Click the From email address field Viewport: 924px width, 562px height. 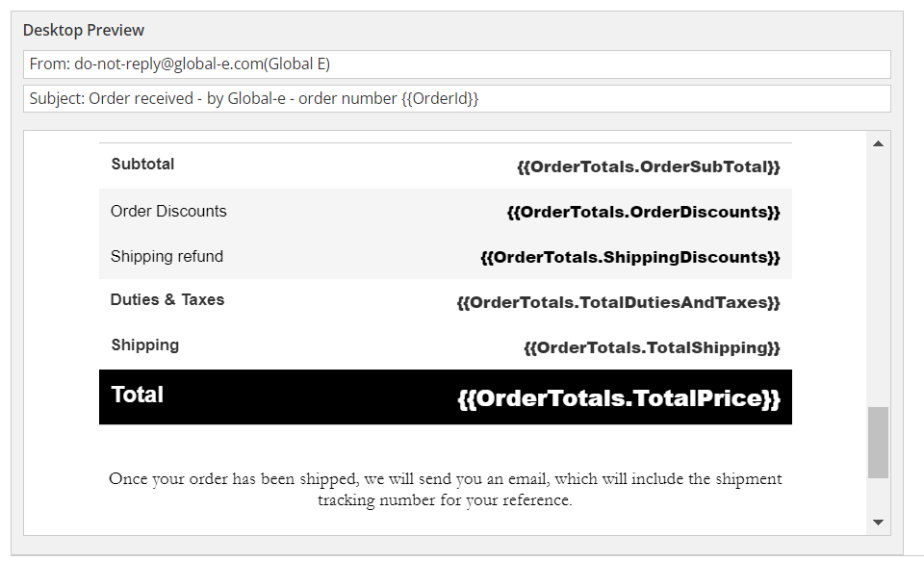click(457, 64)
